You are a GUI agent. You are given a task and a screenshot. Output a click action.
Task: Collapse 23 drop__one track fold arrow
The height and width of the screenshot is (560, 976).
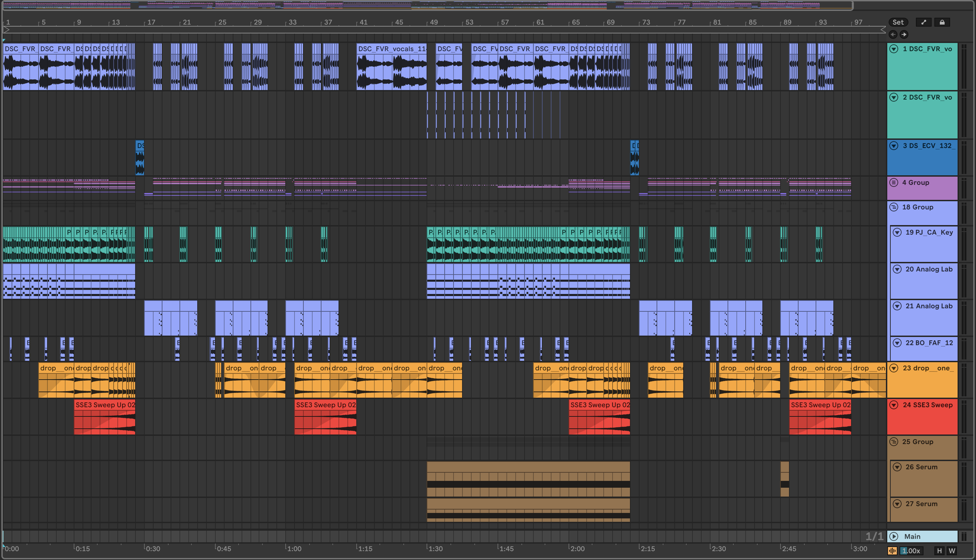click(894, 368)
